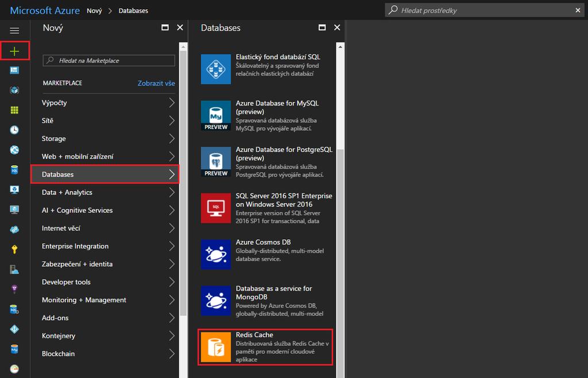The width and height of the screenshot is (588, 378).
Task: Click the Elastický fond databází SQL tile icon
Action: point(216,69)
